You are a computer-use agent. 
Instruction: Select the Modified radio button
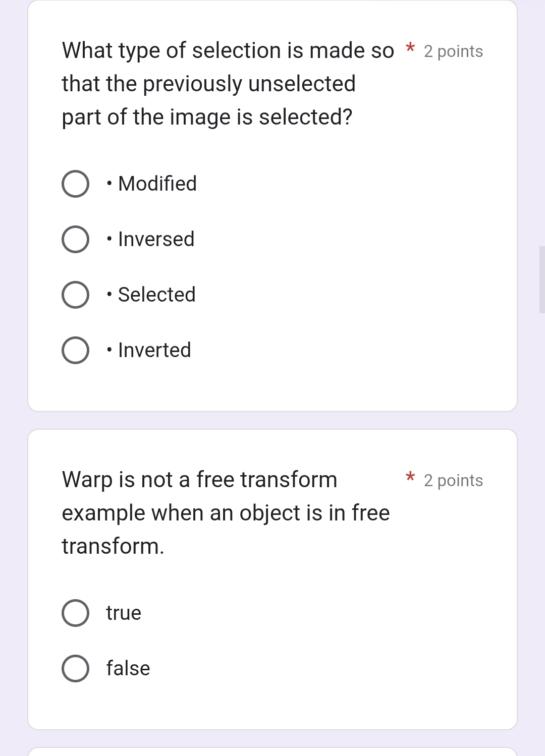(76, 184)
